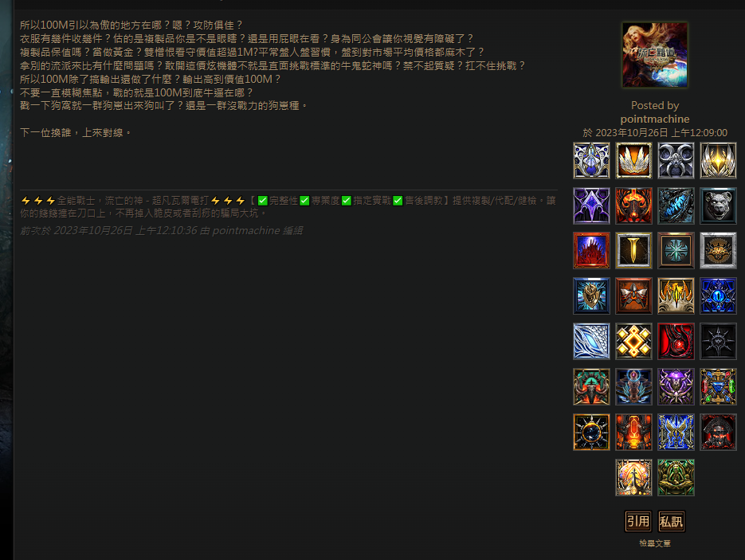The image size is (745, 560).
Task: Click the grey bear head supporter badge
Action: coord(718,206)
